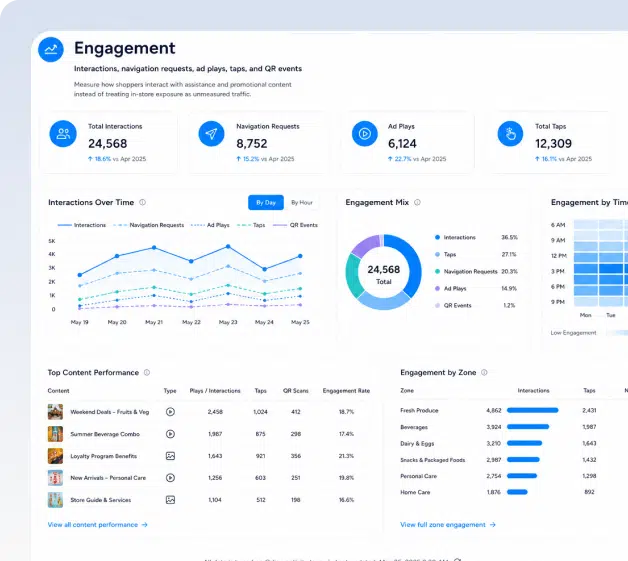Toggle Interactions series in chart legend
The image size is (628, 561).
pos(82,225)
